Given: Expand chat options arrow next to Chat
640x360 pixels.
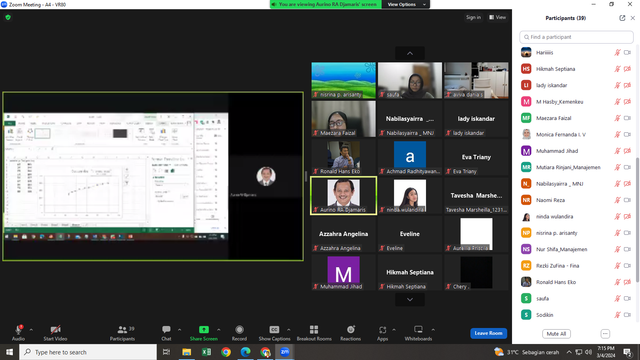Looking at the screenshot, I should pyautogui.click(x=179, y=330).
